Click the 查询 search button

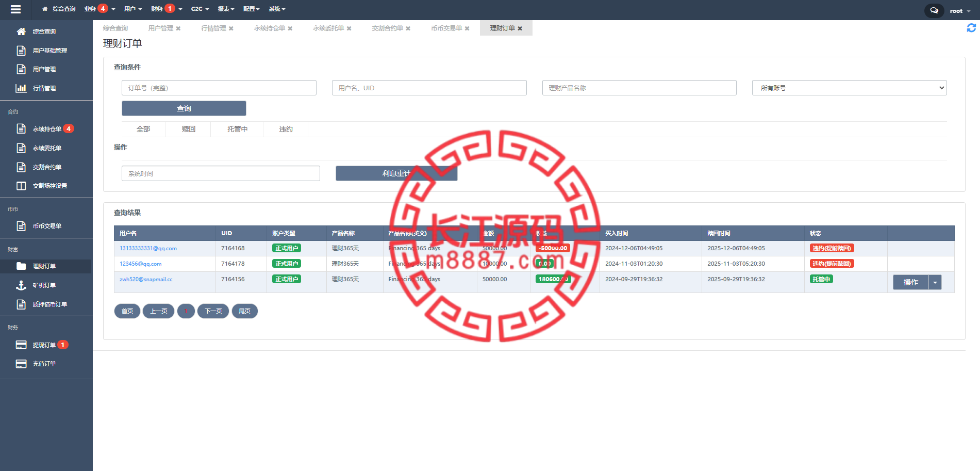(184, 108)
